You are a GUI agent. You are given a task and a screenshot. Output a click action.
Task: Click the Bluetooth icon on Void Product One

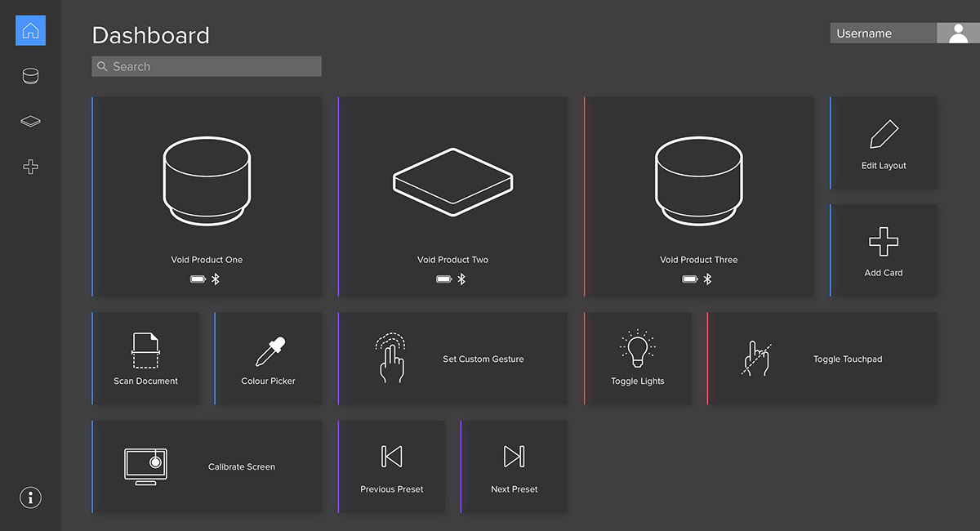[216, 279]
